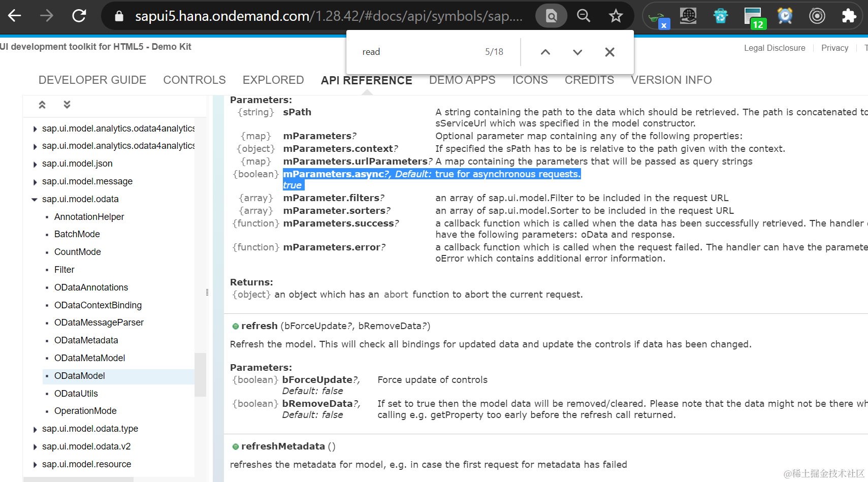Open OperationMode in the tree
The height and width of the screenshot is (482, 868).
85,411
